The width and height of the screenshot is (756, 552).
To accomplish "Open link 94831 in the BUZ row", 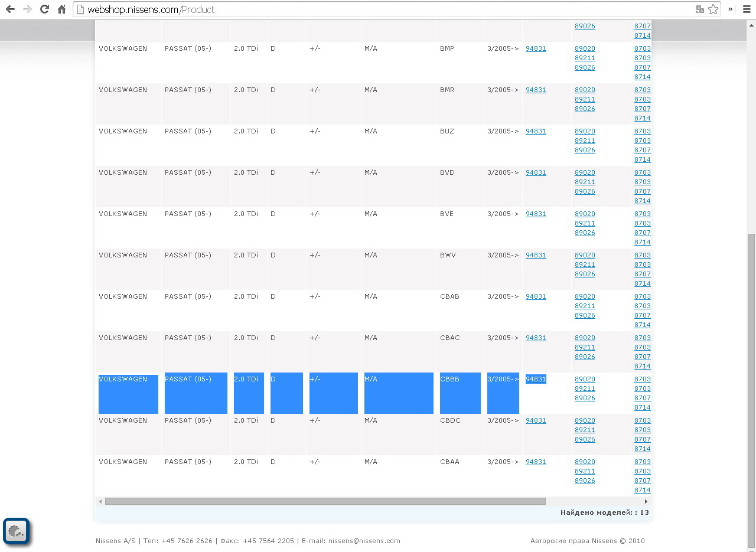I will 536,131.
